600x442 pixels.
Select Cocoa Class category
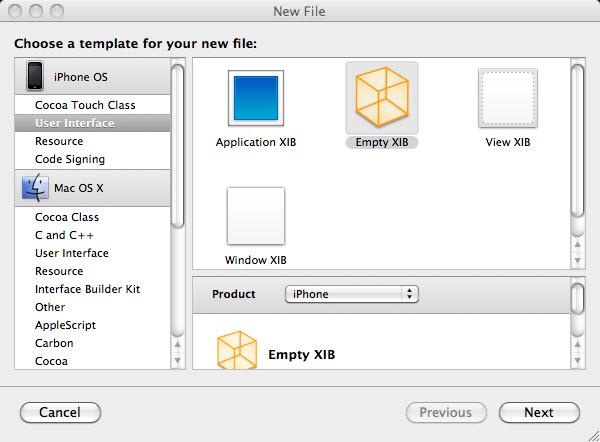(93, 217)
